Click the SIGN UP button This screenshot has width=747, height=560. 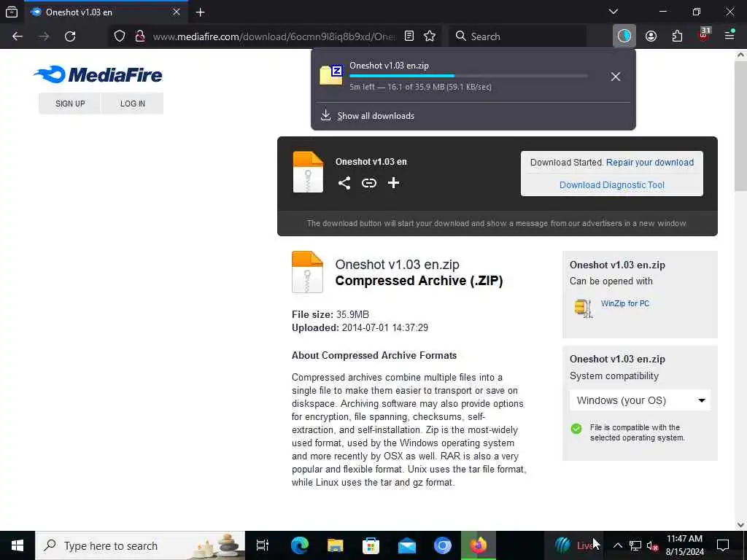(70, 104)
